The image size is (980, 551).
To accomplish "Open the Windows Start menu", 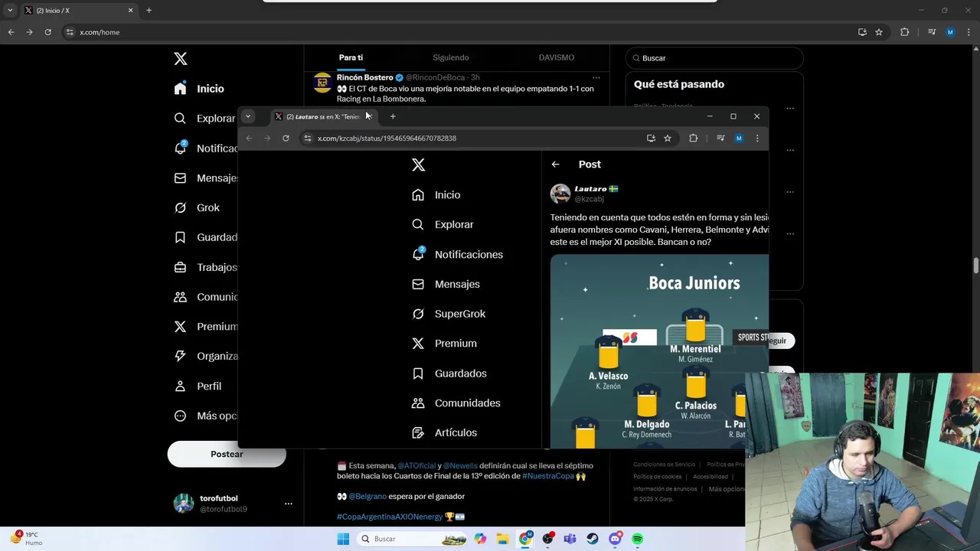I will [x=342, y=539].
